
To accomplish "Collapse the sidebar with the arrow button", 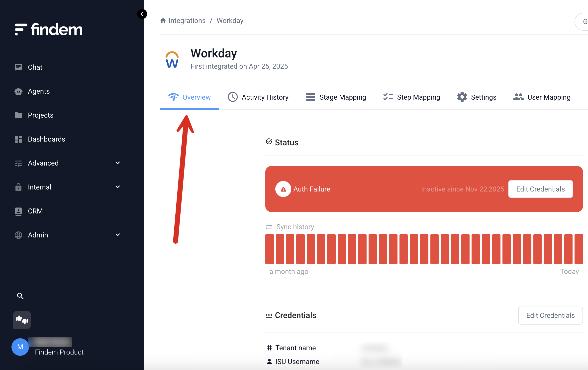I will tap(142, 14).
